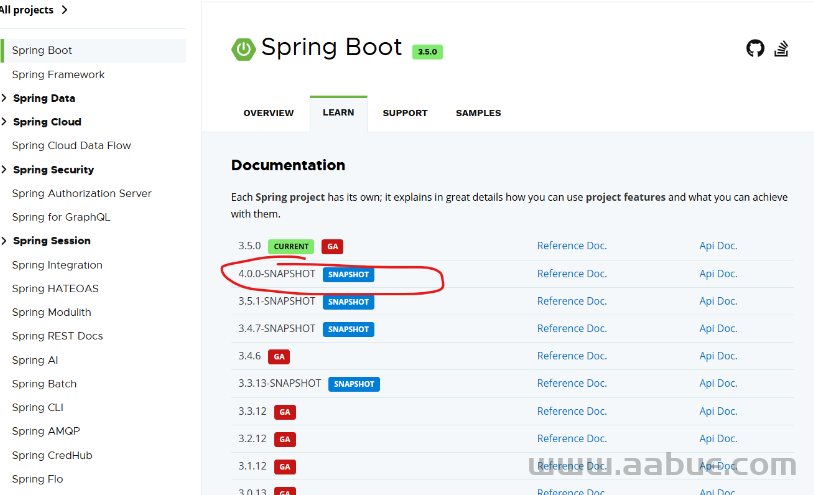Click the '3.4.7-SNAPSHOT' version text
814x495 pixels.
[x=277, y=328]
